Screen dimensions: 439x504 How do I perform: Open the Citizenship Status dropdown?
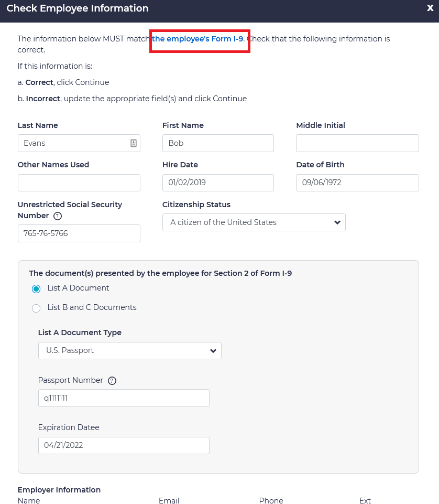254,222
